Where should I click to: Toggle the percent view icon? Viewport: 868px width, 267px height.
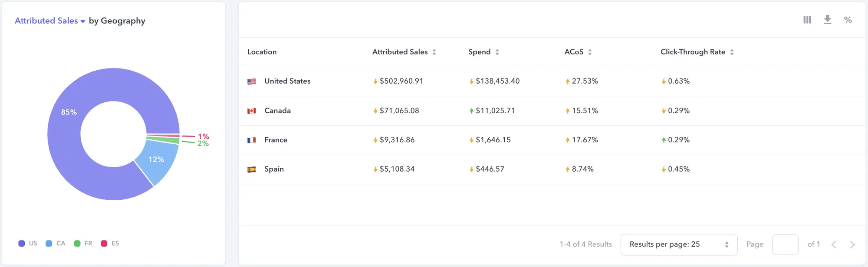tap(848, 20)
